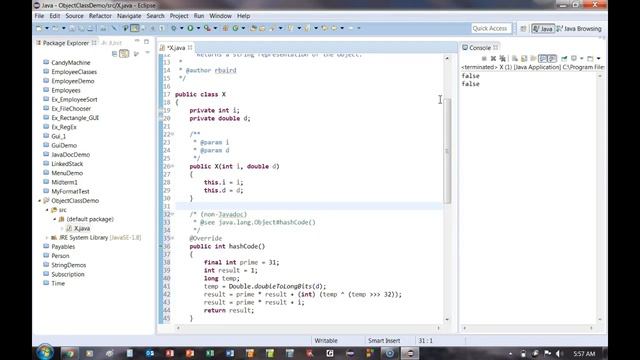Image resolution: width=640 pixels, height=360 pixels.
Task: Click Remove All Terminated Launches icon
Action: point(502,58)
